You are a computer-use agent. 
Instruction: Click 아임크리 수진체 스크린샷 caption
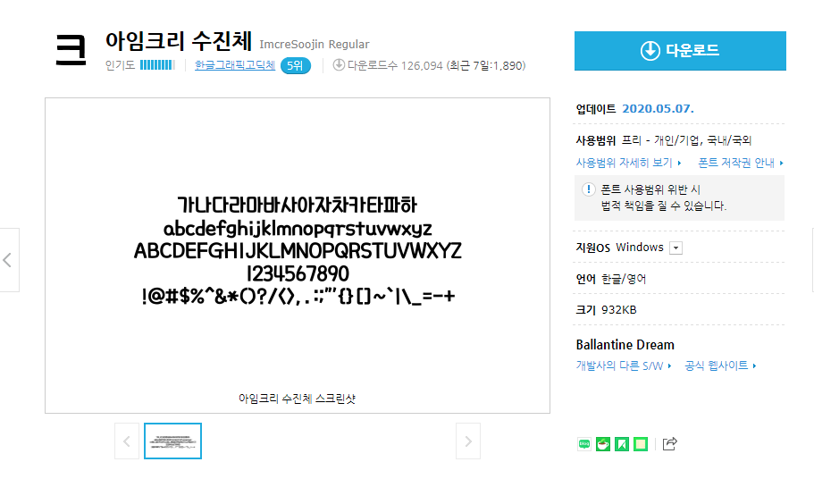(x=297, y=399)
